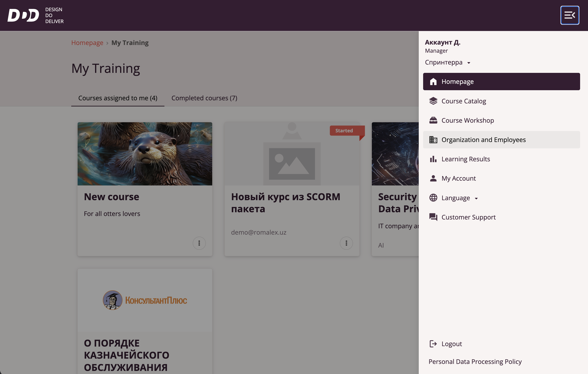Click the Homepage breadcrumb link

[x=87, y=43]
